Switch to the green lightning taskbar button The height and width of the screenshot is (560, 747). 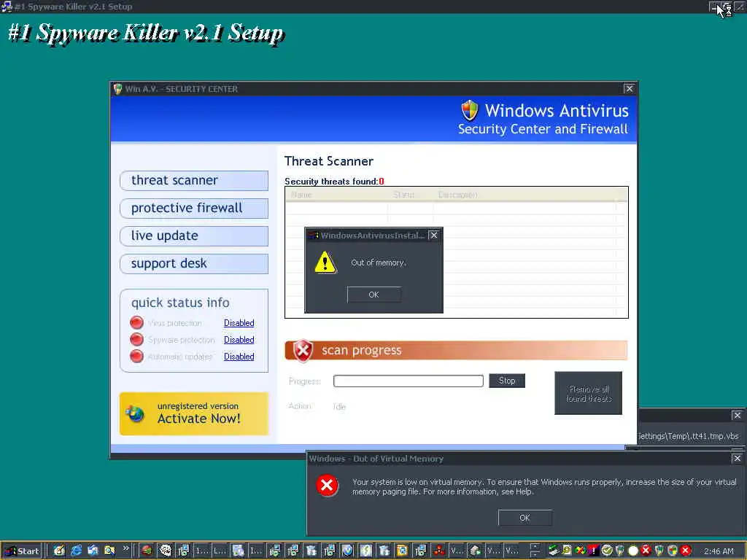365,551
